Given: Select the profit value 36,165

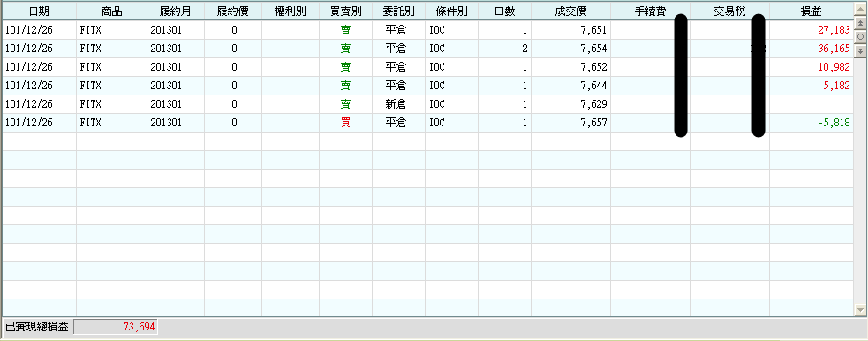Looking at the screenshot, I should pos(834,49).
